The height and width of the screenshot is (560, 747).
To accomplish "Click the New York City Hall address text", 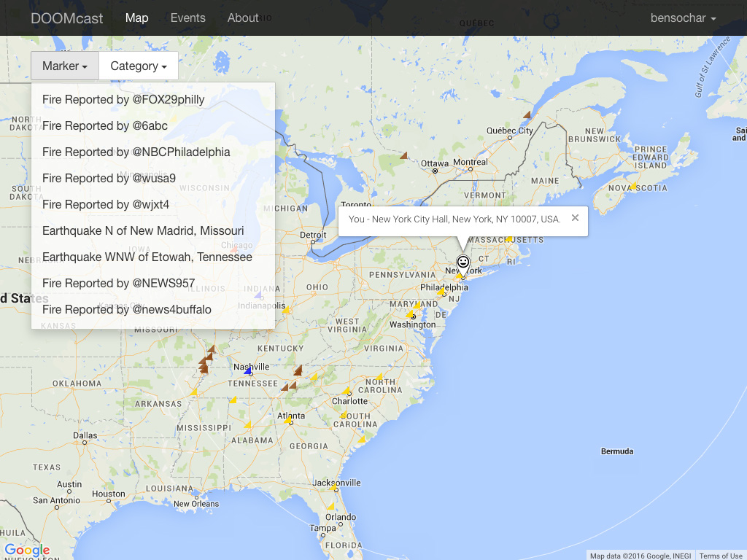I will point(454,219).
